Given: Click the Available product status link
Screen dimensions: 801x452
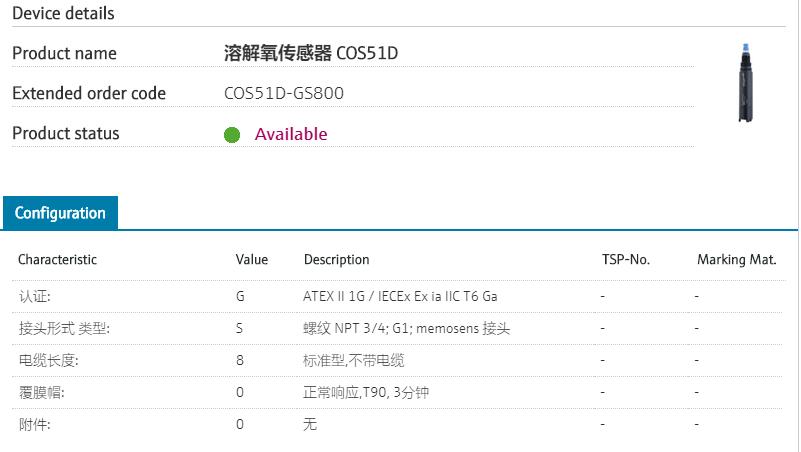Looking at the screenshot, I should point(291,134).
